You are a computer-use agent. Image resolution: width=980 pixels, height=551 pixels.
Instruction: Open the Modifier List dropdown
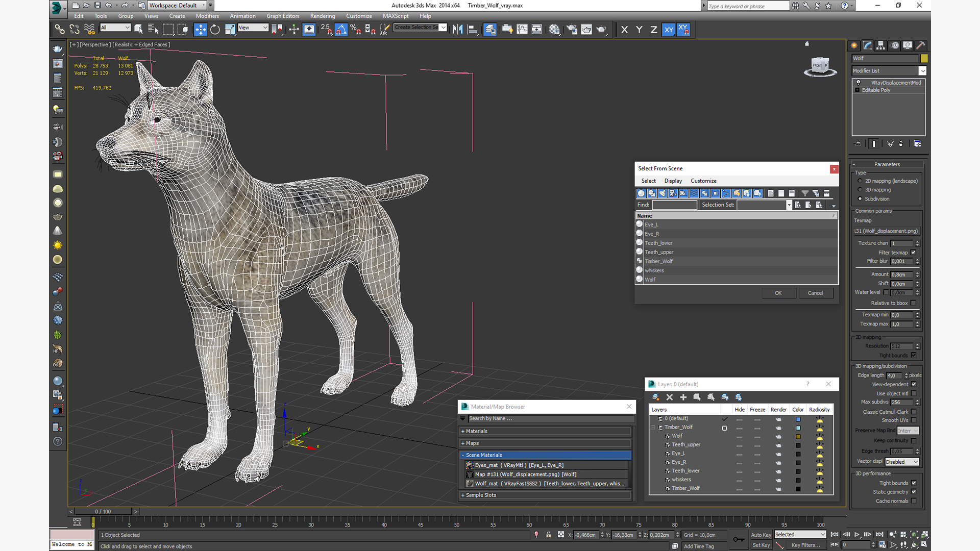point(889,71)
